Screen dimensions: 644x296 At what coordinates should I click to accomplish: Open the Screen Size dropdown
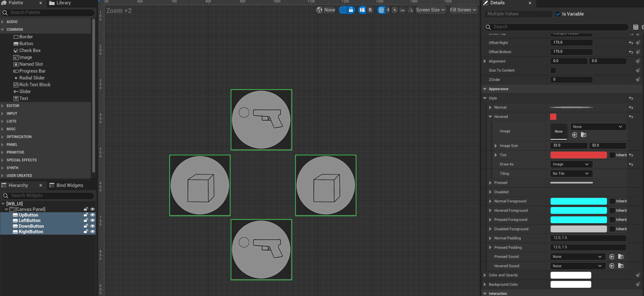coord(430,10)
